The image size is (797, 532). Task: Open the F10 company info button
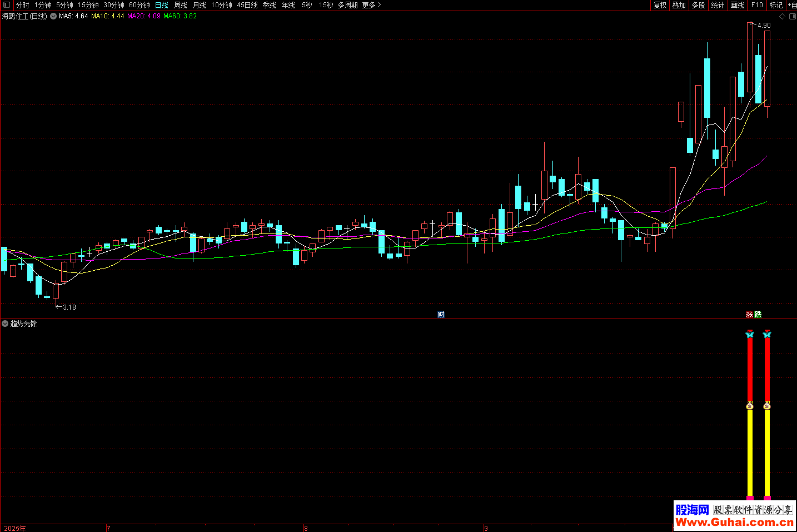click(757, 5)
